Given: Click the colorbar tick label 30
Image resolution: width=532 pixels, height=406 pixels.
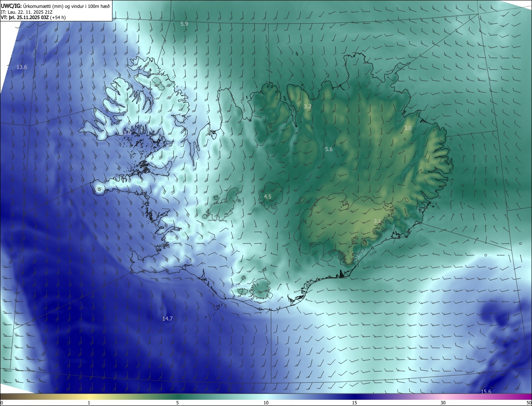Looking at the screenshot, I should click(443, 403).
